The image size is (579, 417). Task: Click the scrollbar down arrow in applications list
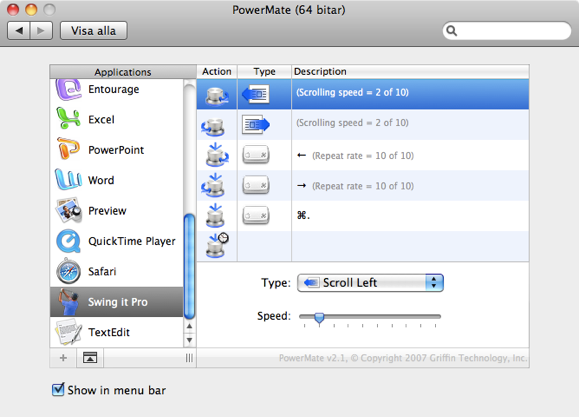click(x=189, y=340)
